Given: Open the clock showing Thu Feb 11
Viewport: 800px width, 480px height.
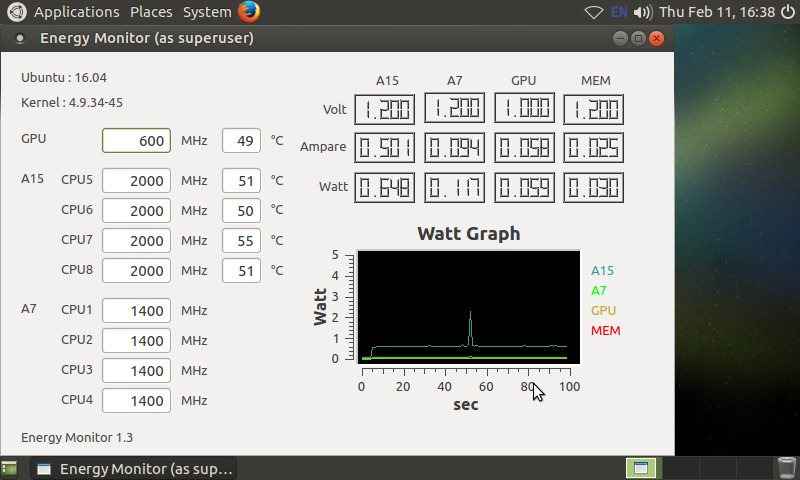Looking at the screenshot, I should click(x=718, y=12).
